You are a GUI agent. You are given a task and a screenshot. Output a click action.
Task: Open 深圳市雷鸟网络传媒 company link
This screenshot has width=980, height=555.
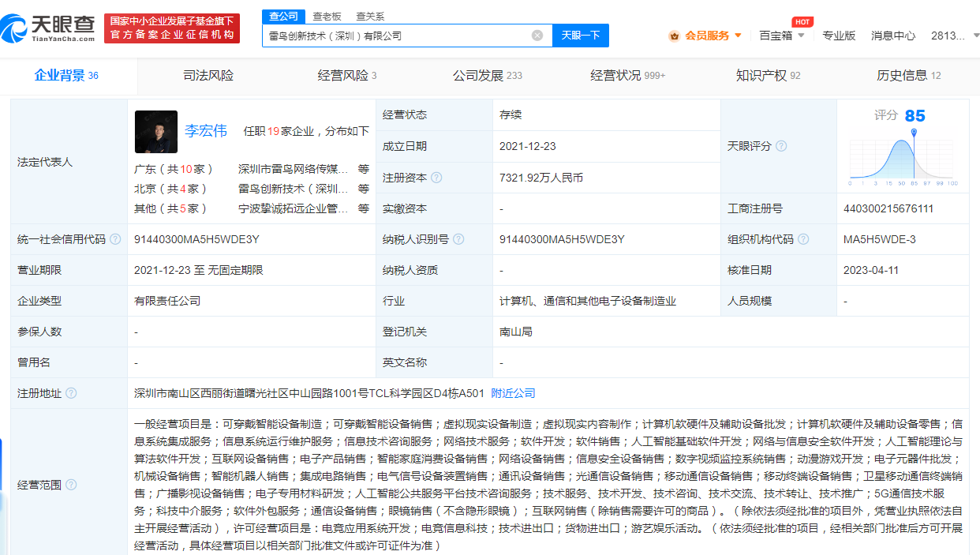(294, 169)
